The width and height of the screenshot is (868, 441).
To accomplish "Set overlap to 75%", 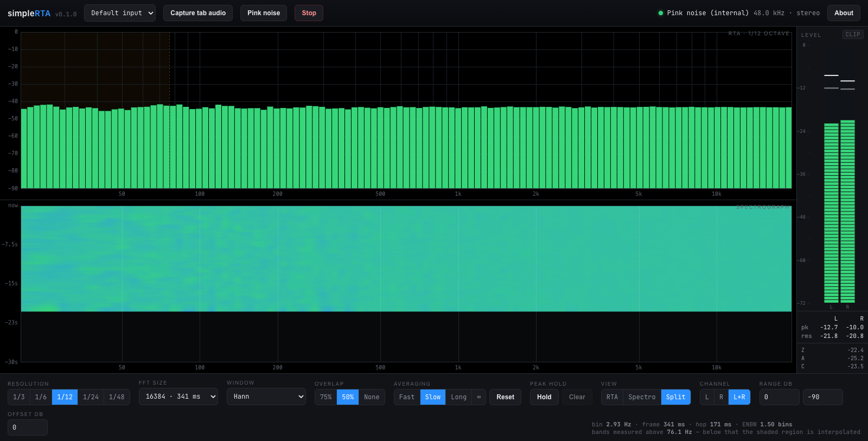I will pos(326,397).
